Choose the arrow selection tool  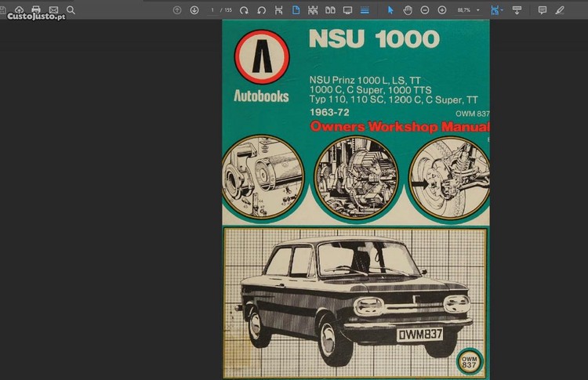point(390,10)
